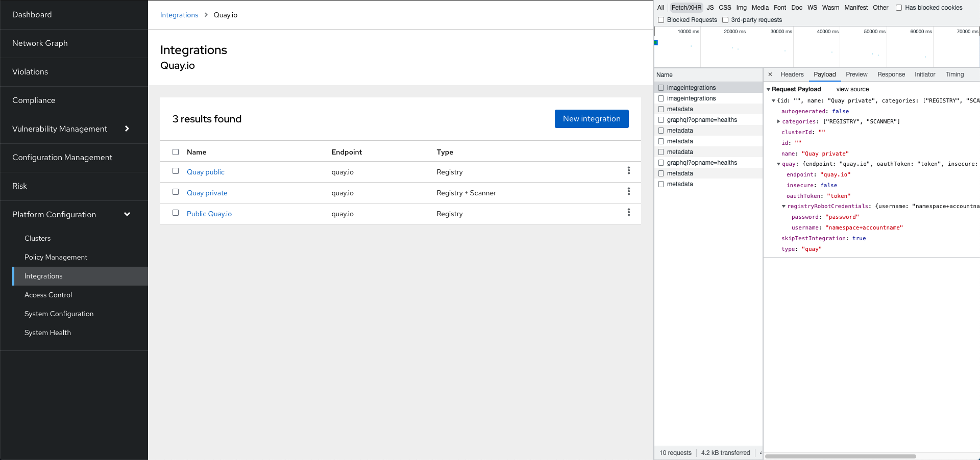This screenshot has width=980, height=460.
Task: Check the Quay public row checkbox
Action: tap(176, 171)
